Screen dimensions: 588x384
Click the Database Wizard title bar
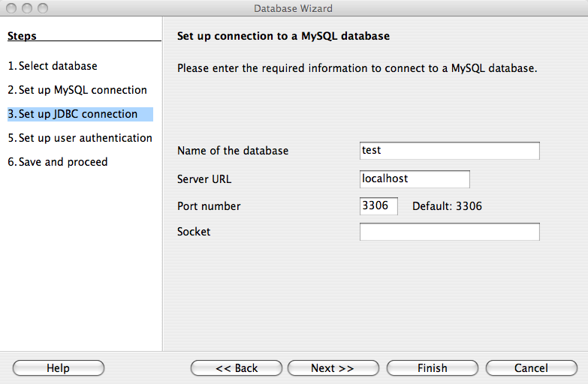coord(293,9)
